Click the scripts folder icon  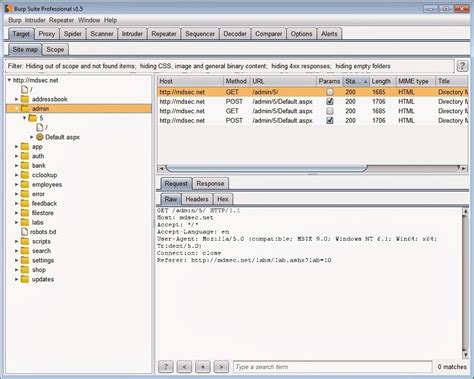[x=25, y=241]
